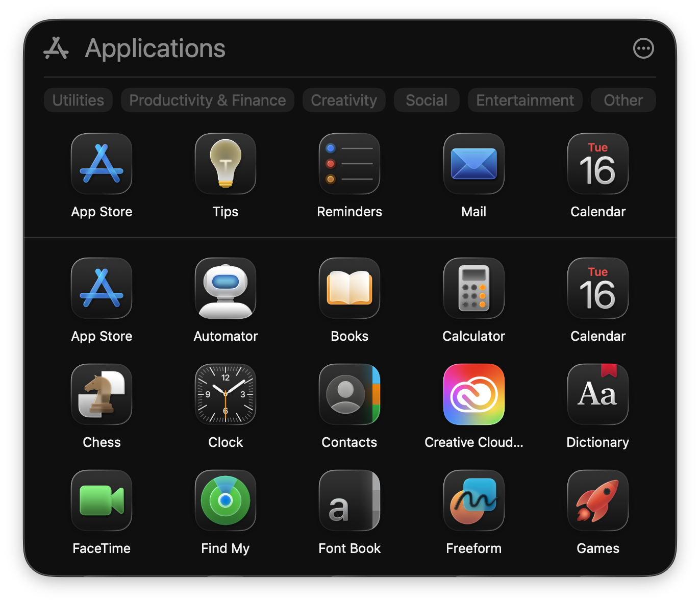Launch the Font Book app

tap(349, 500)
